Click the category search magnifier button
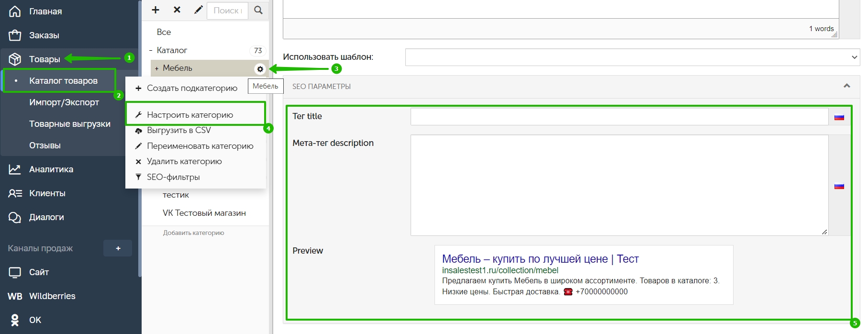Screen dimensions: 868x334 coord(258,10)
